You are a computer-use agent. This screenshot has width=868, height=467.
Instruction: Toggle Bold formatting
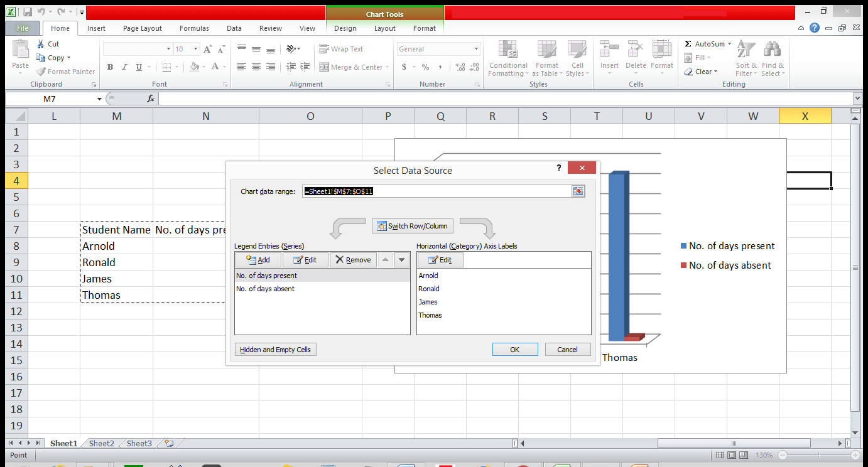(x=110, y=67)
